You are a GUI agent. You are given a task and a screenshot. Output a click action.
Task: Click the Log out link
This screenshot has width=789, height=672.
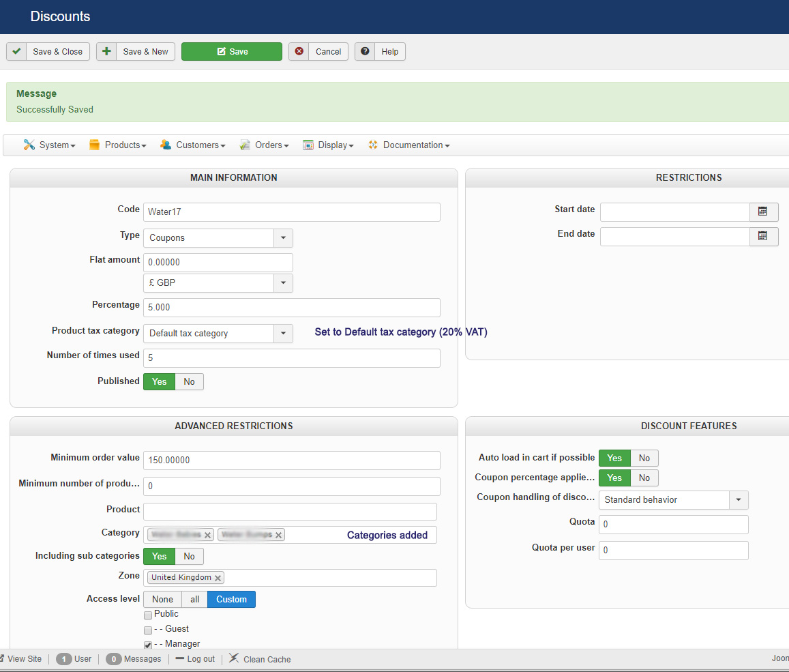[x=195, y=659]
